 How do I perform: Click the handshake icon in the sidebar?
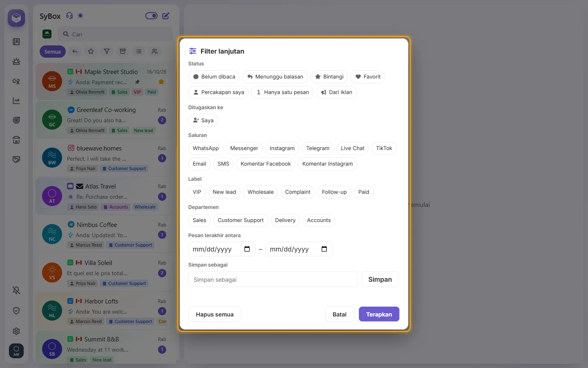pos(16,159)
